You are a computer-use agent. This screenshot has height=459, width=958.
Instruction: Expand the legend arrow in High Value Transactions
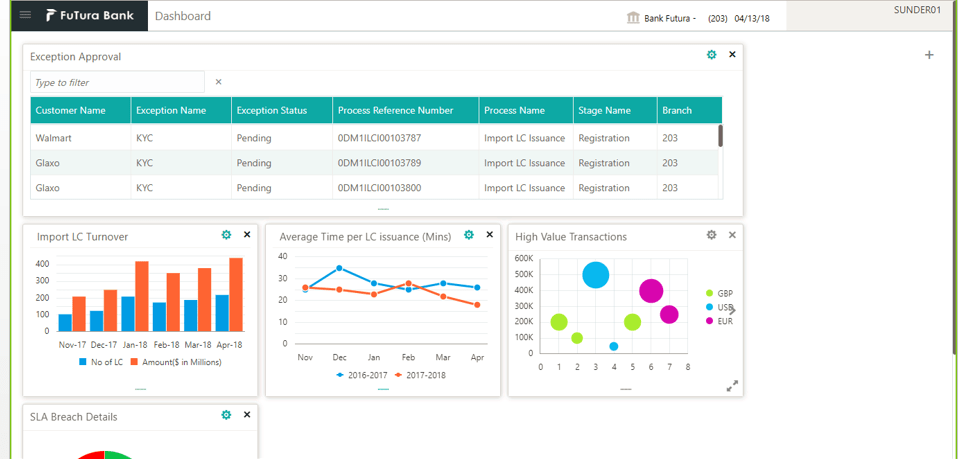(x=731, y=310)
